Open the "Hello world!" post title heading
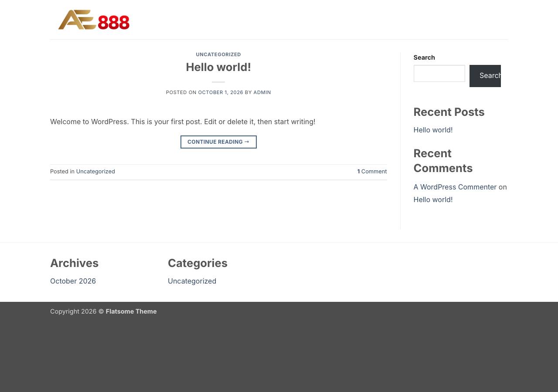The height and width of the screenshot is (392, 558). tap(218, 67)
